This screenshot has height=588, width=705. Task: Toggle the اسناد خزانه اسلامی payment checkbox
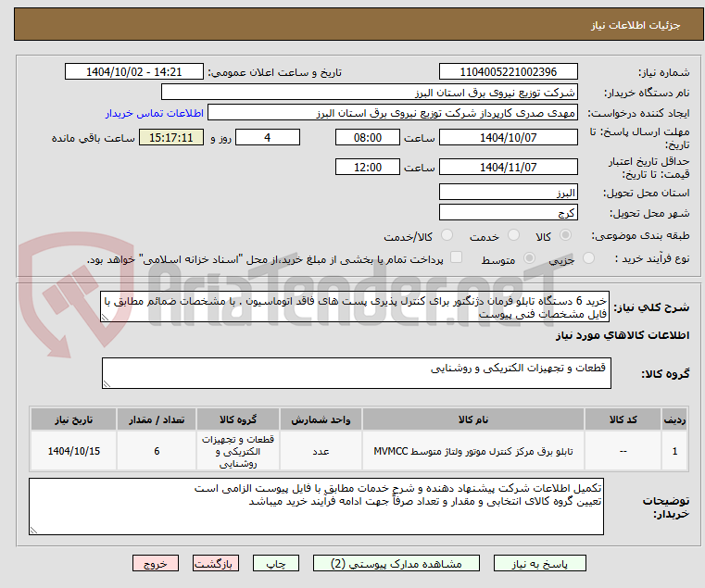tap(457, 257)
